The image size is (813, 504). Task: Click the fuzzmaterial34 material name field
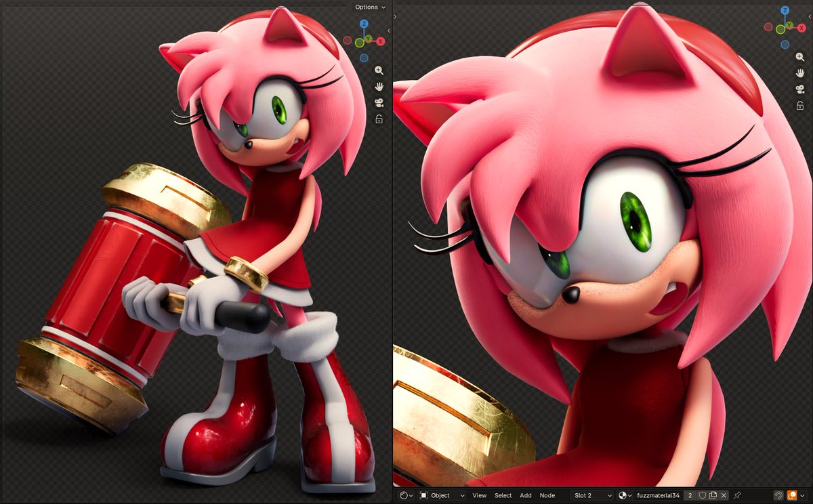tap(659, 495)
